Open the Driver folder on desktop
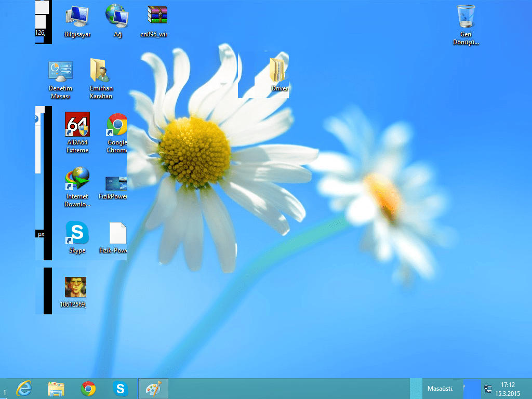Image resolution: width=532 pixels, height=399 pixels. tap(279, 75)
